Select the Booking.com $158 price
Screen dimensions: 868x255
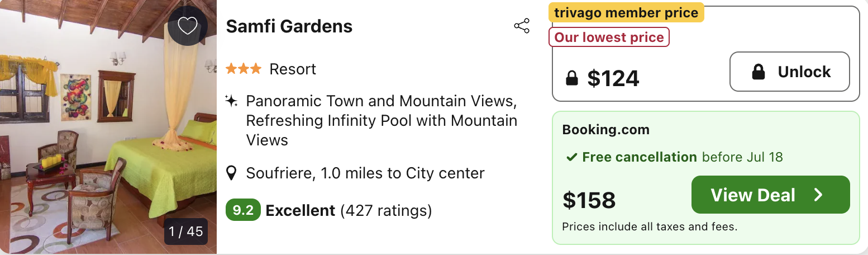[589, 200]
